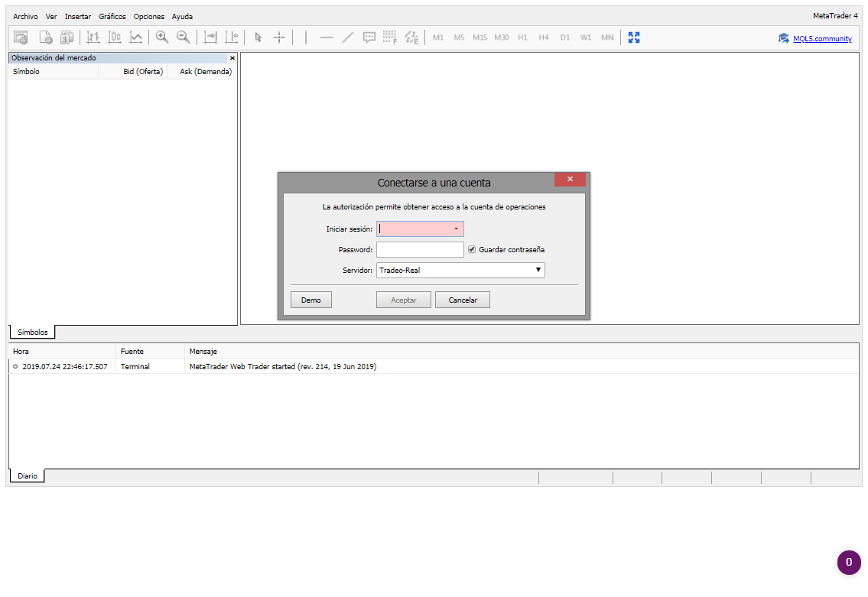Click the MQL5 community graduation cap icon
868x597 pixels.
783,38
